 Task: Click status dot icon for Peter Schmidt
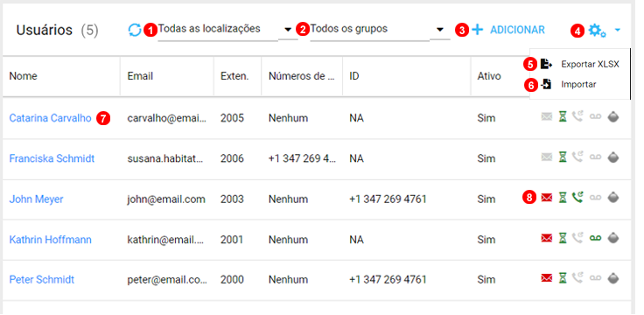click(613, 278)
